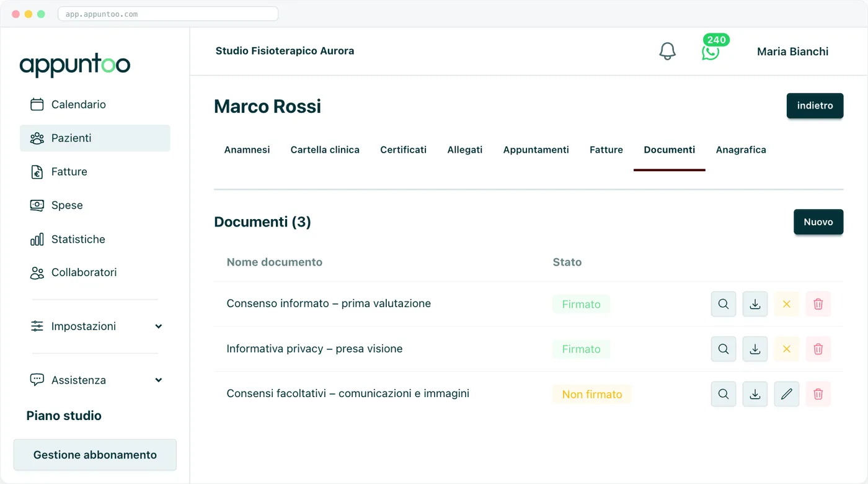
Task: Click the Piano studio label
Action: tap(64, 416)
